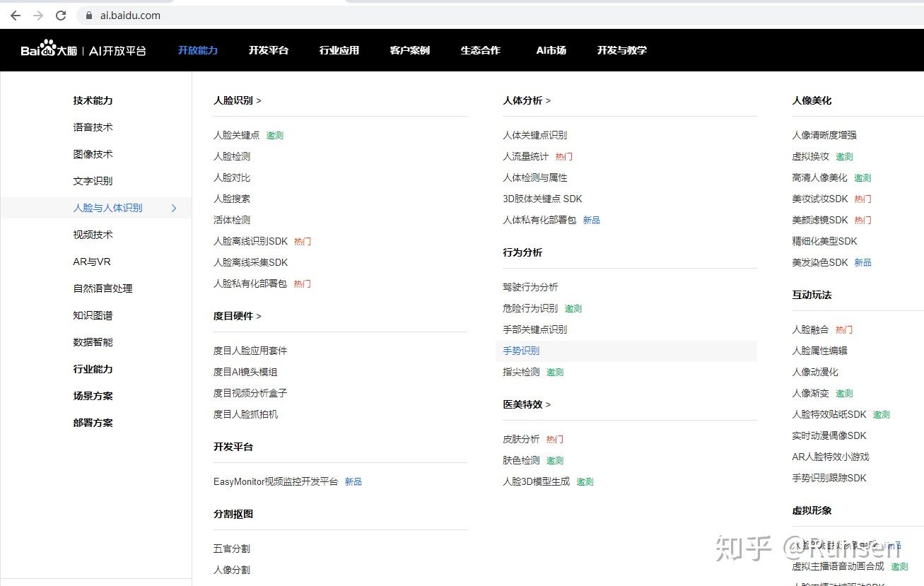
Task: Open the 人脸融合 link
Action: pos(811,329)
